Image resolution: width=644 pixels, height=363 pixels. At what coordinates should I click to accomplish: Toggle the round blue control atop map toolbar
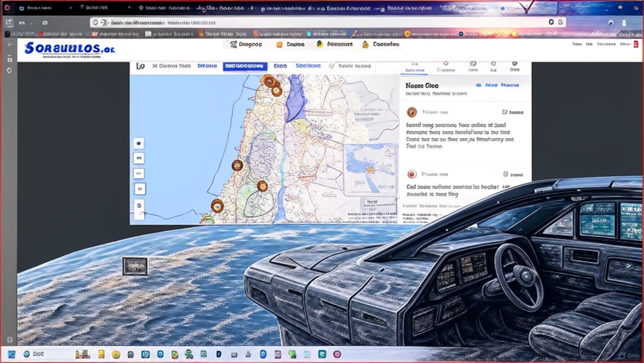pos(139,143)
